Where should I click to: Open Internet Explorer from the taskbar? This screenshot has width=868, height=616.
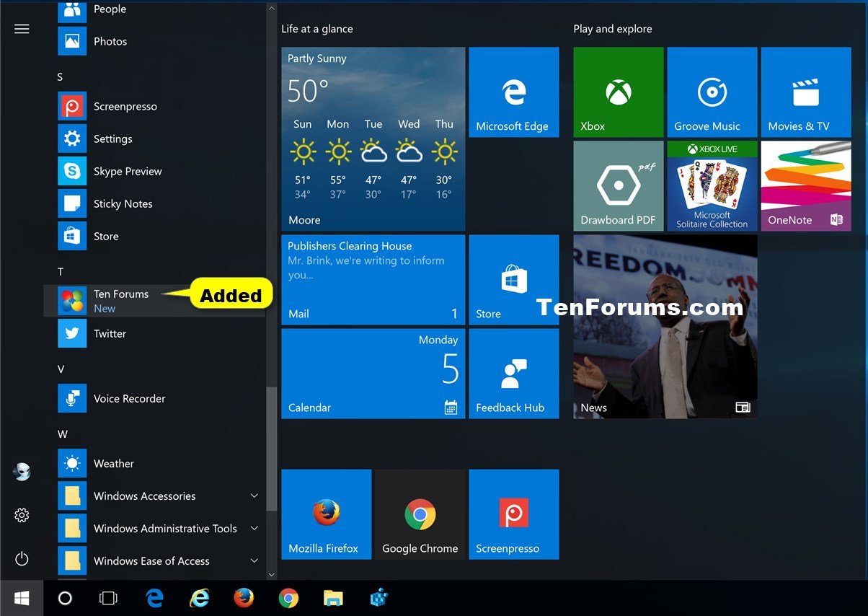pyautogui.click(x=199, y=598)
